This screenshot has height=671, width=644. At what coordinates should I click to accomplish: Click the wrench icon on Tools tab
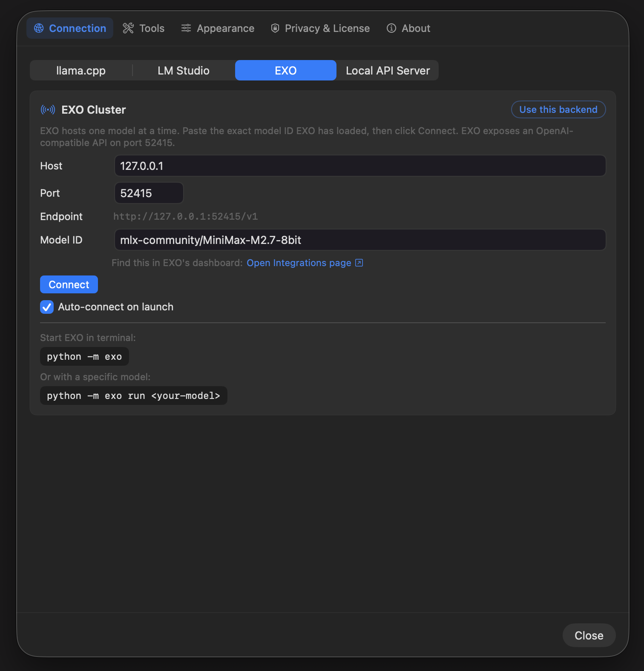point(128,28)
